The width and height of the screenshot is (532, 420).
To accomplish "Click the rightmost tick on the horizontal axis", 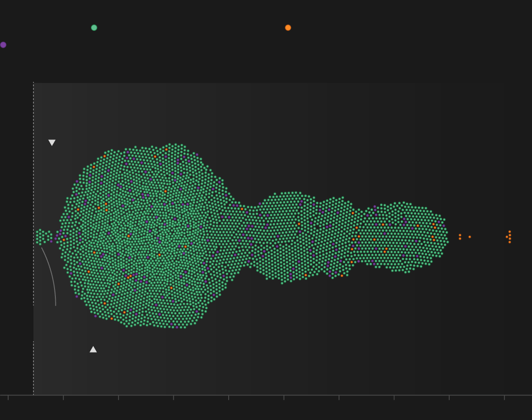I will tap(504, 397).
